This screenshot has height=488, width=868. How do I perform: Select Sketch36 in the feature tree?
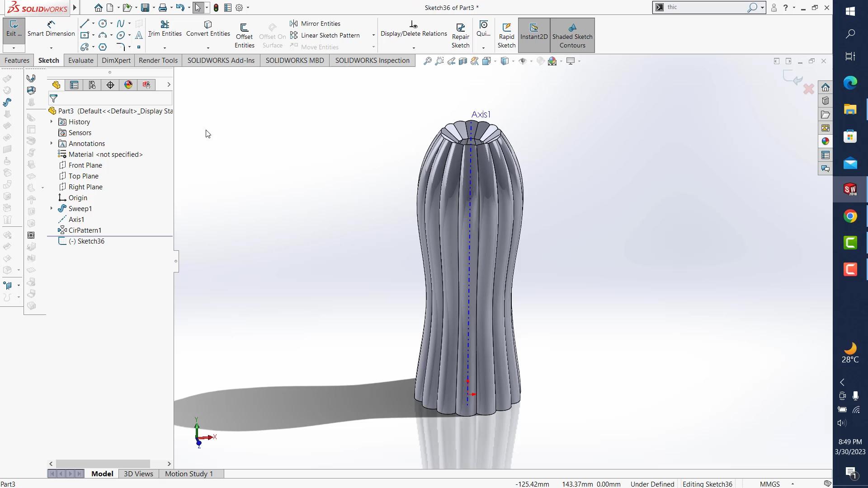[90, 241]
